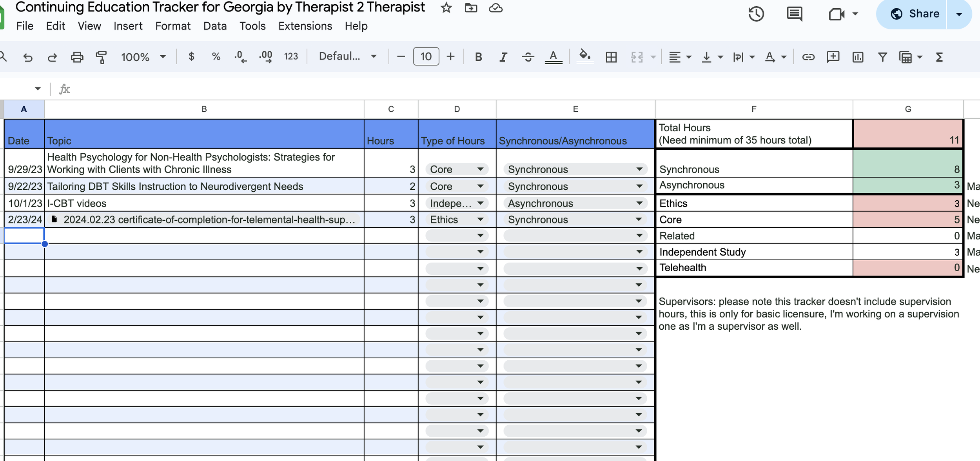This screenshot has height=461, width=980.
Task: Open version history clock icon
Action: (756, 14)
